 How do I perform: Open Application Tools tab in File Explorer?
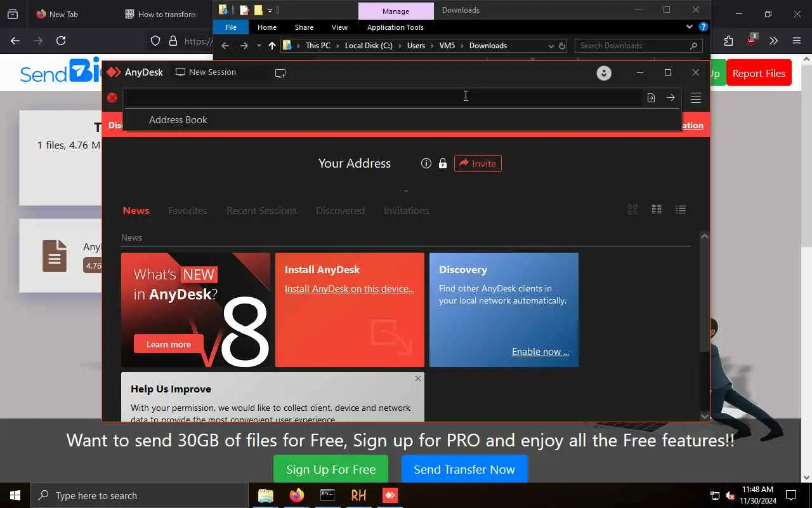[x=395, y=27]
